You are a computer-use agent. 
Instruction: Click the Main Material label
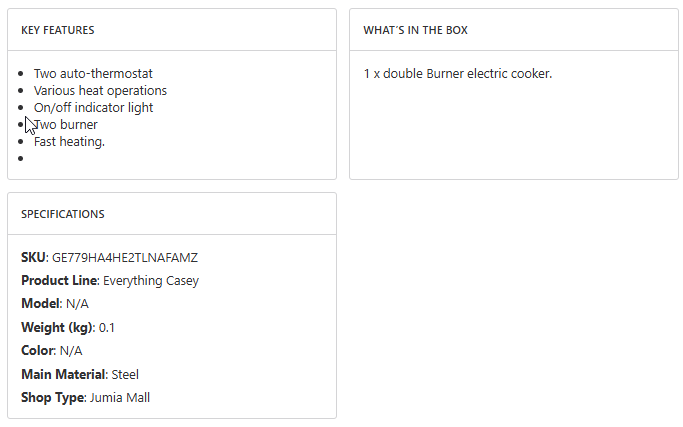(62, 374)
